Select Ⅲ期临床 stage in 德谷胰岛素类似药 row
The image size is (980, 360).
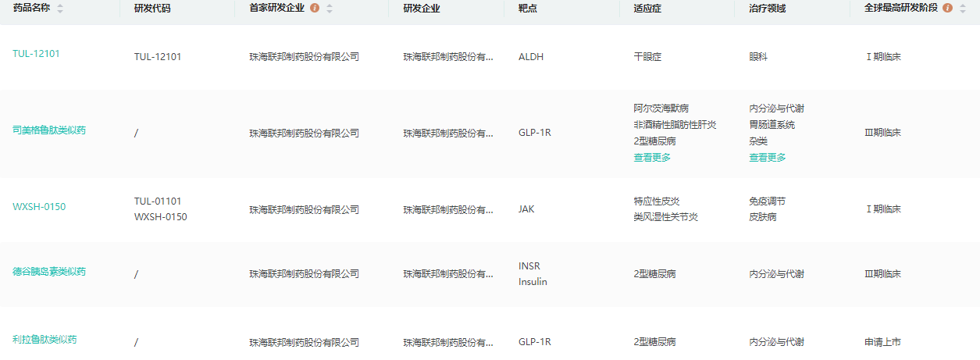pyautogui.click(x=883, y=274)
